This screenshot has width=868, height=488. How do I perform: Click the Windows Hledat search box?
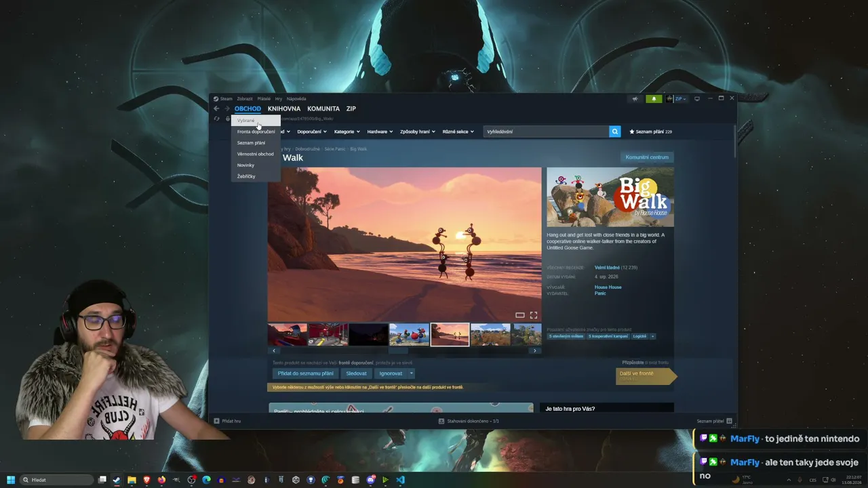coord(56,480)
